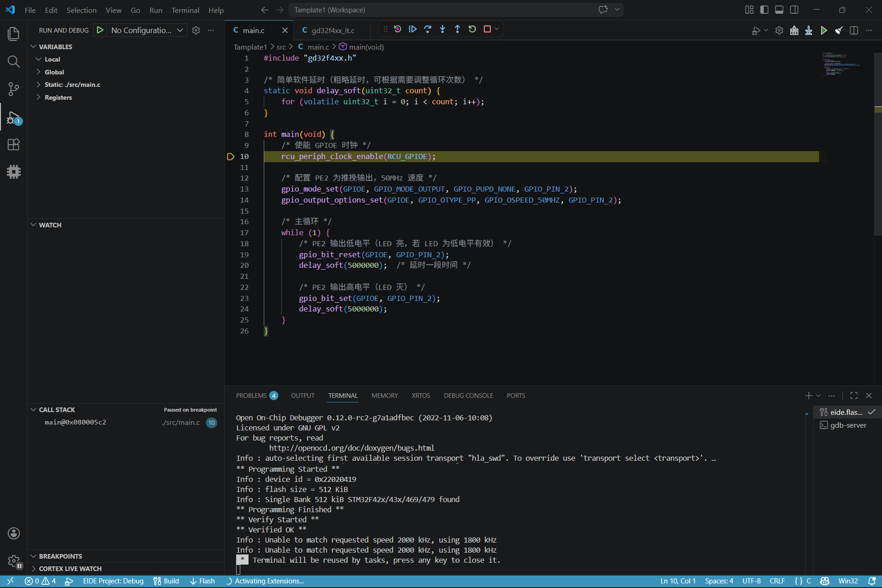Click Restart in debug toolbar
Image resolution: width=882 pixels, height=588 pixels.
pyautogui.click(x=472, y=29)
